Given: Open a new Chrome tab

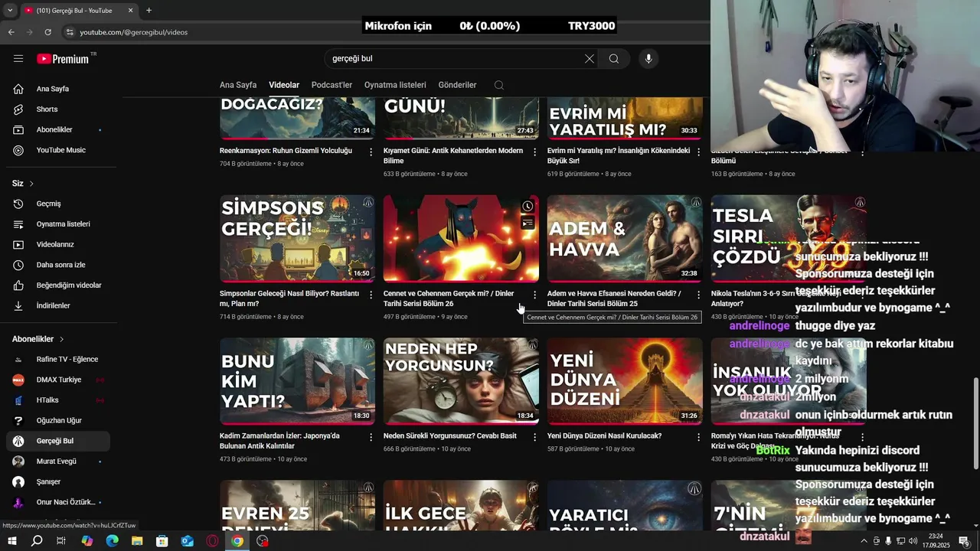Looking at the screenshot, I should (149, 11).
